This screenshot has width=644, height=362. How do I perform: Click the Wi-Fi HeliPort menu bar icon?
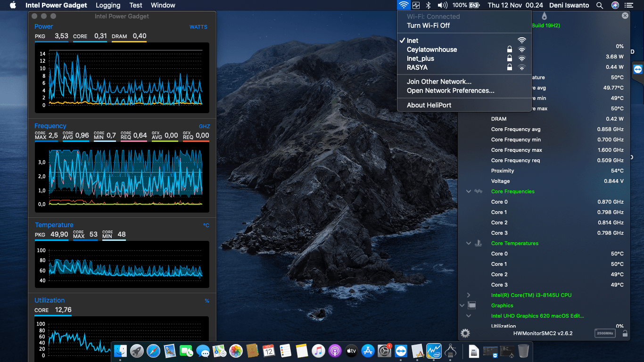tap(404, 5)
